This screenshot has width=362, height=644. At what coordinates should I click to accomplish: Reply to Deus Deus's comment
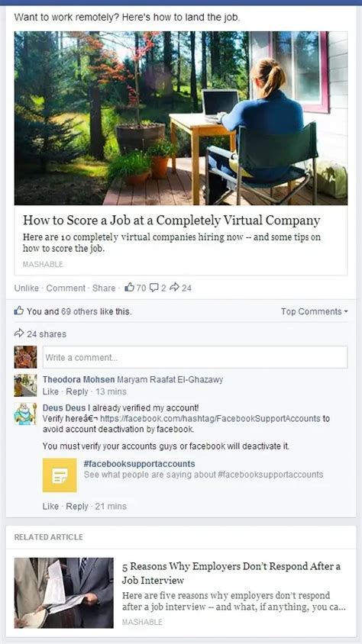(x=77, y=506)
